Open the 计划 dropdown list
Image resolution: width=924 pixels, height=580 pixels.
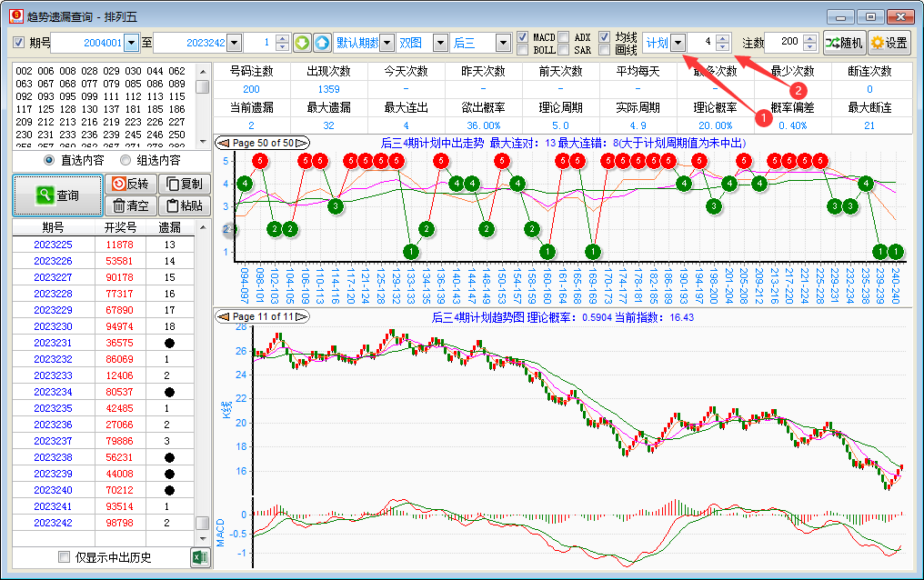tap(678, 43)
